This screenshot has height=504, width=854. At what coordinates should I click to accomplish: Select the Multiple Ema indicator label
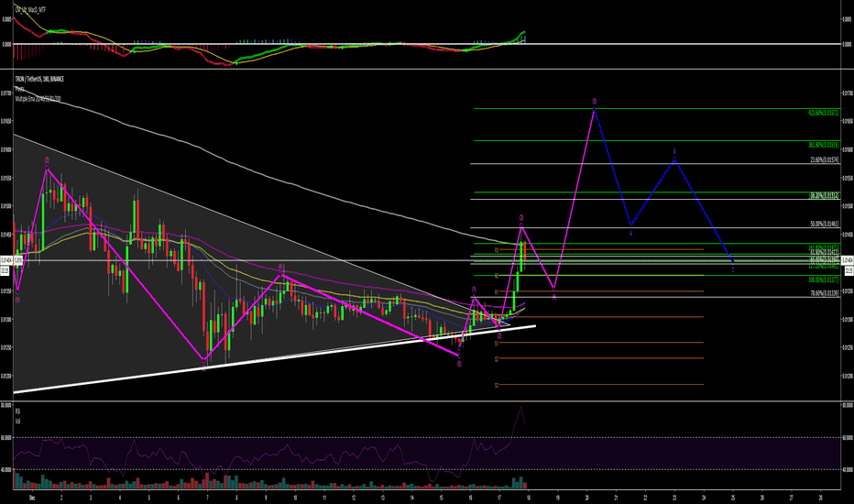click(x=38, y=99)
